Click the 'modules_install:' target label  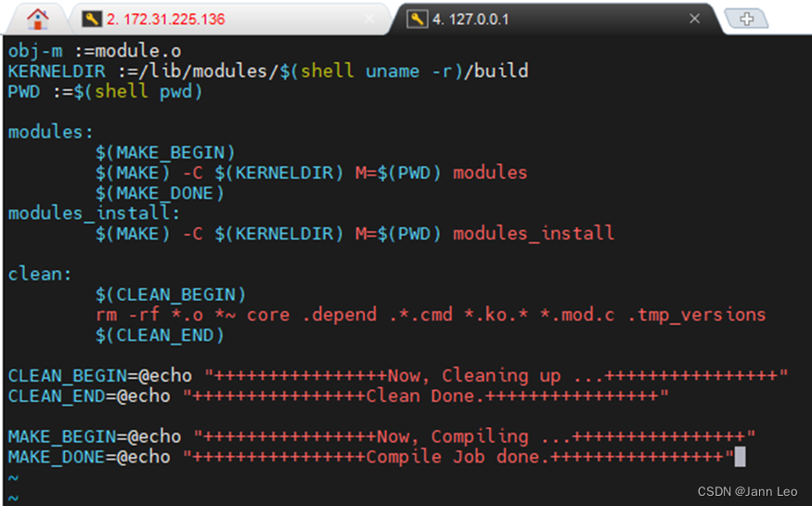tap(94, 213)
